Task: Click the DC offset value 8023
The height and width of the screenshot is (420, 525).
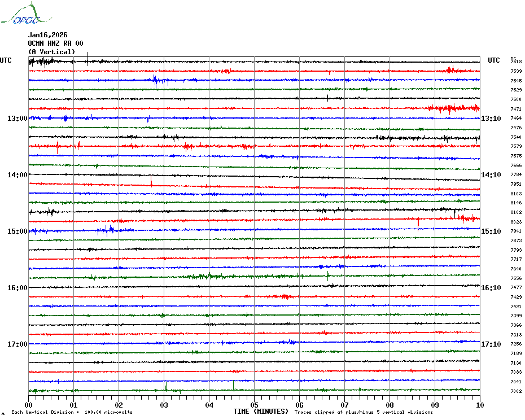Action: (x=516, y=222)
